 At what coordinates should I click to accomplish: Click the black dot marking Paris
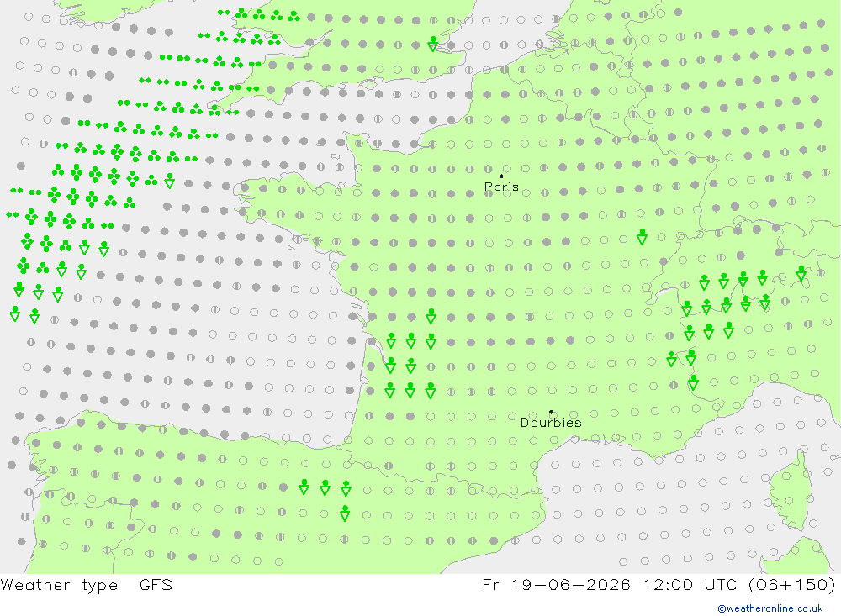click(501, 176)
